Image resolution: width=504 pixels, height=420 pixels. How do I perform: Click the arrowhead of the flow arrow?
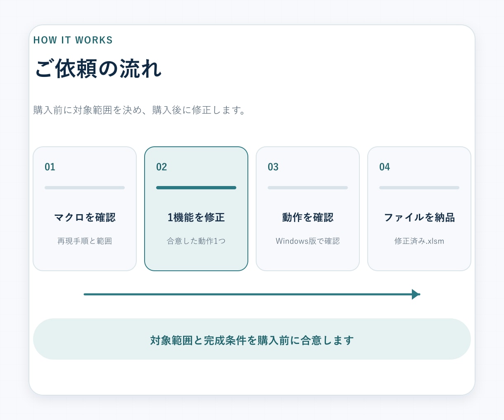coord(416,294)
